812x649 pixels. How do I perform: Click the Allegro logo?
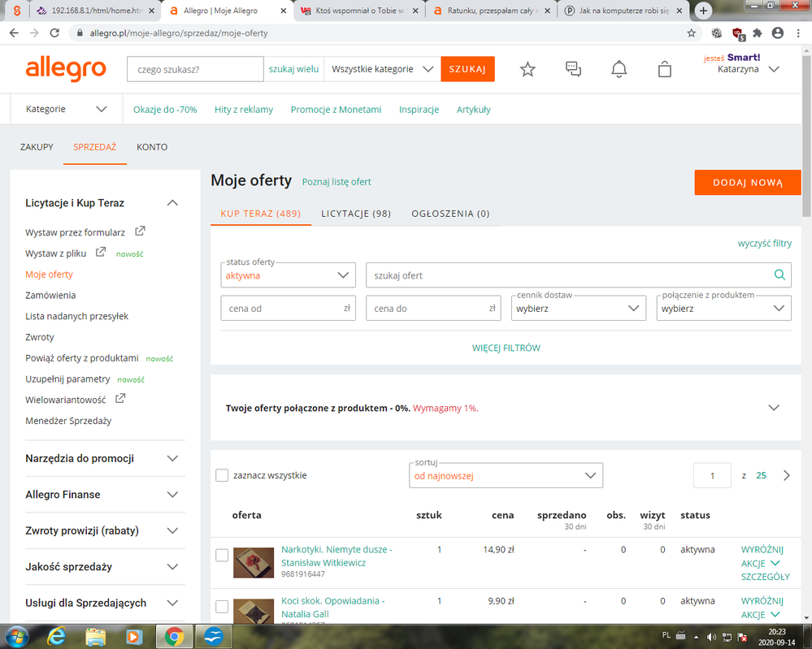(x=66, y=69)
